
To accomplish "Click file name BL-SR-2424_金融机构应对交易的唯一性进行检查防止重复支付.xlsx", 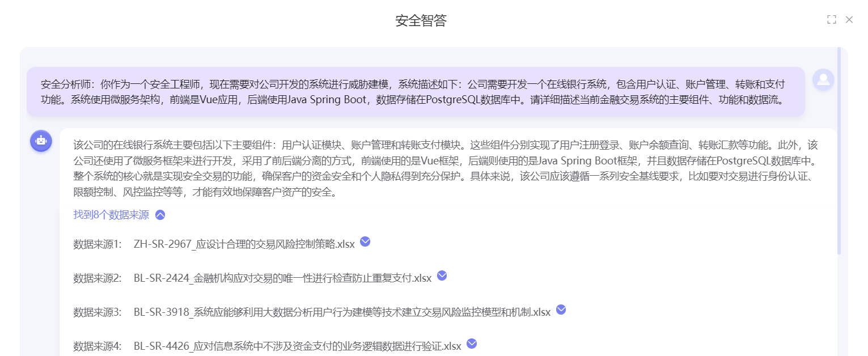I will pos(282,278).
